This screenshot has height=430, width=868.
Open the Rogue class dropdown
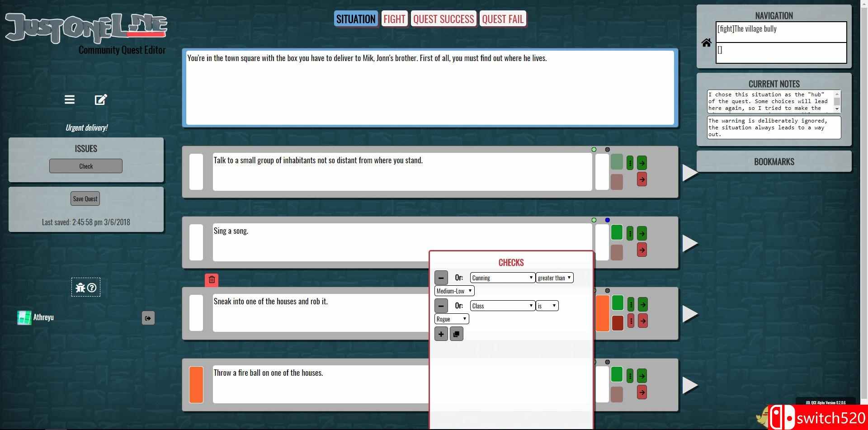452,319
